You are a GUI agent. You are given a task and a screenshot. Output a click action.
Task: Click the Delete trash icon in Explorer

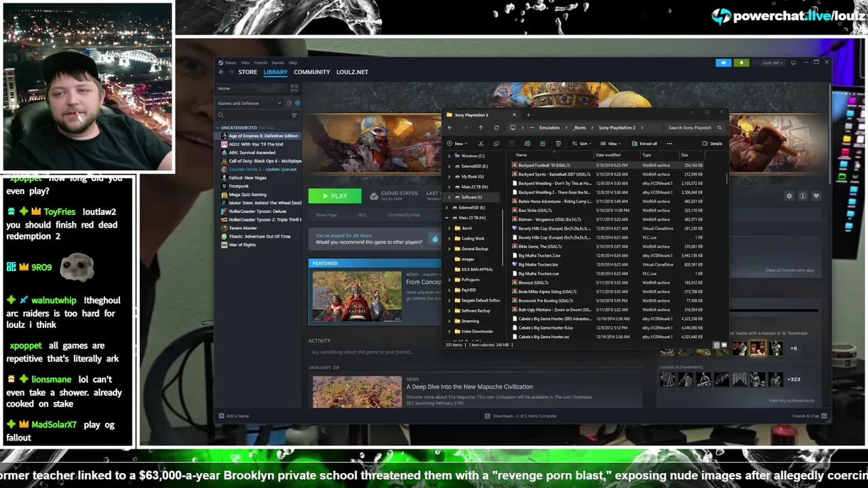pos(558,144)
